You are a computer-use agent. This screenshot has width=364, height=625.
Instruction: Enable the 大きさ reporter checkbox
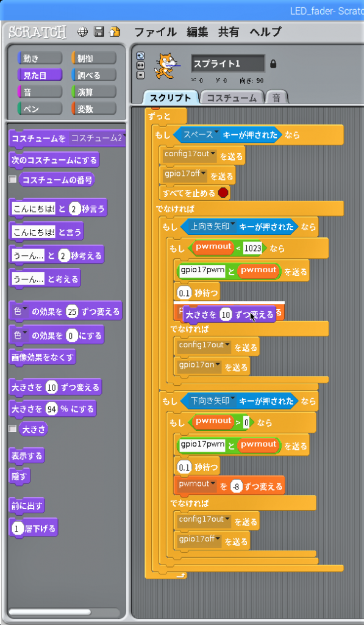13,429
